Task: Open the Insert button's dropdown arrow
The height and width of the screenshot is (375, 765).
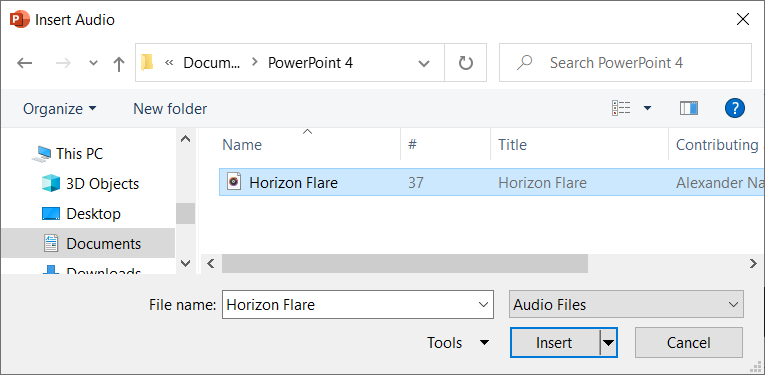Action: click(608, 343)
